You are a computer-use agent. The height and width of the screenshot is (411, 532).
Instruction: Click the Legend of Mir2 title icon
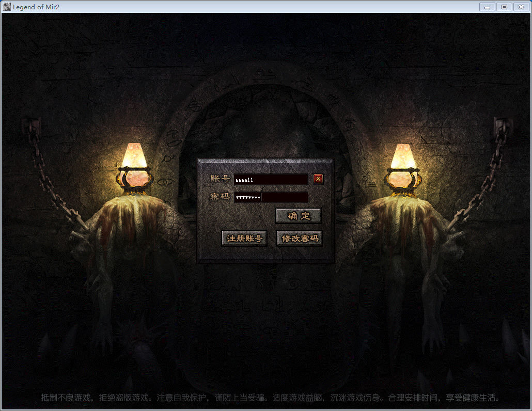(7, 7)
